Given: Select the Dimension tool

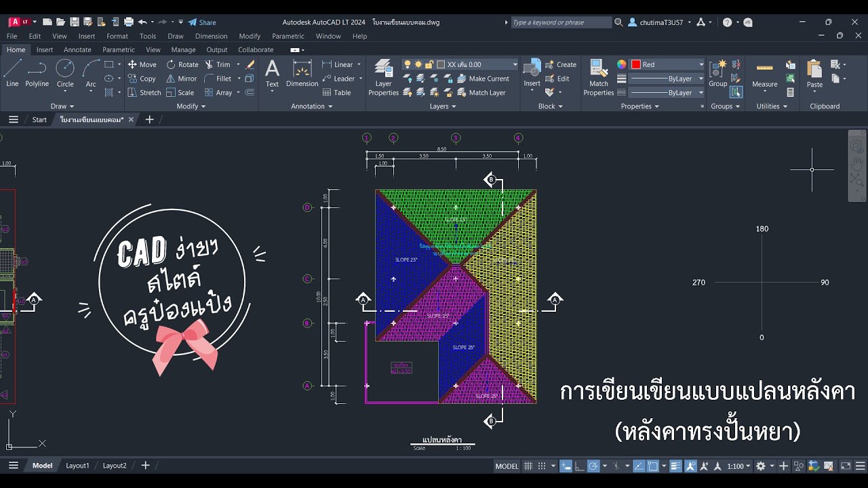Looking at the screenshot, I should coord(302,73).
